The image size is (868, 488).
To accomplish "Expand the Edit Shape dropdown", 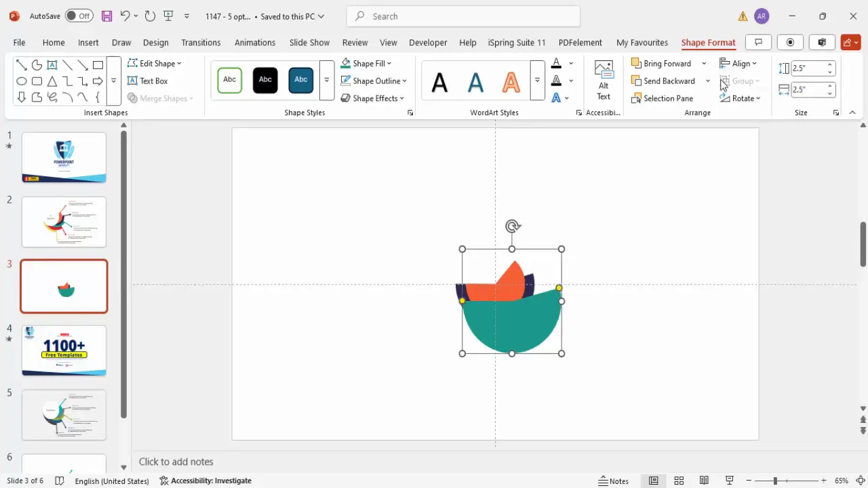I will pos(179,64).
